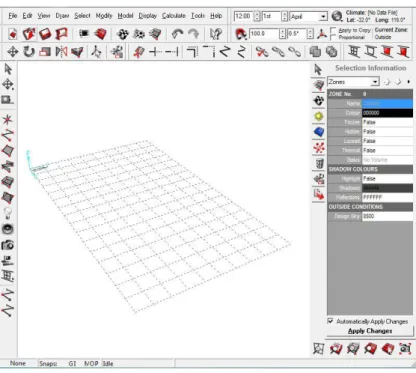Choose the Select pointer tool at left

pyautogui.click(x=8, y=69)
